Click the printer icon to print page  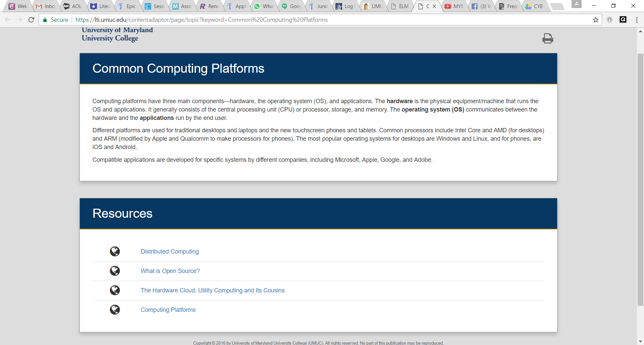click(547, 39)
